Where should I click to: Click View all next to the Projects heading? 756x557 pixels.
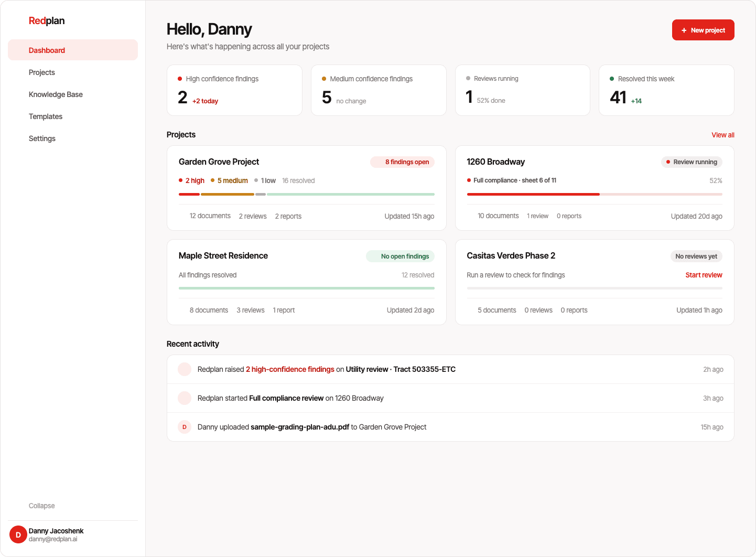pos(723,135)
